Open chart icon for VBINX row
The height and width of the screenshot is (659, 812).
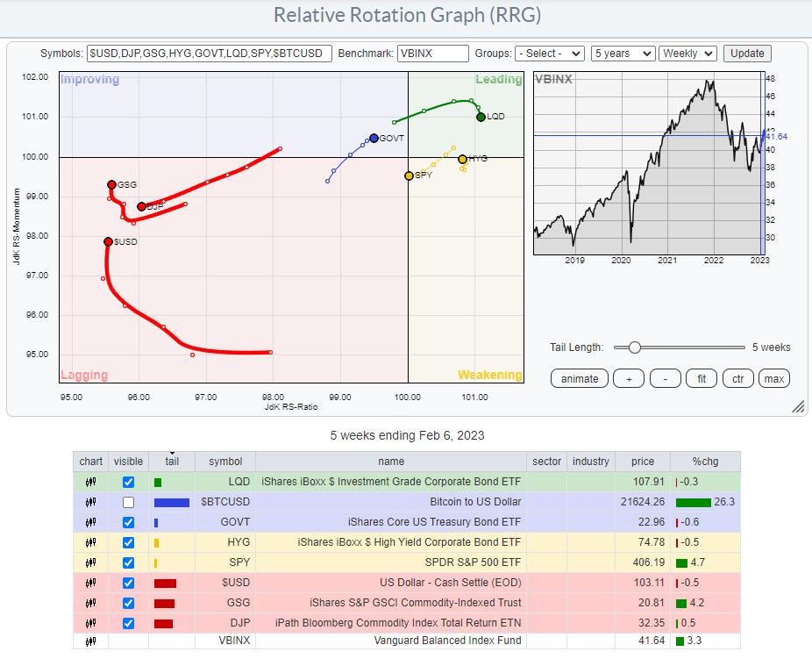90,641
